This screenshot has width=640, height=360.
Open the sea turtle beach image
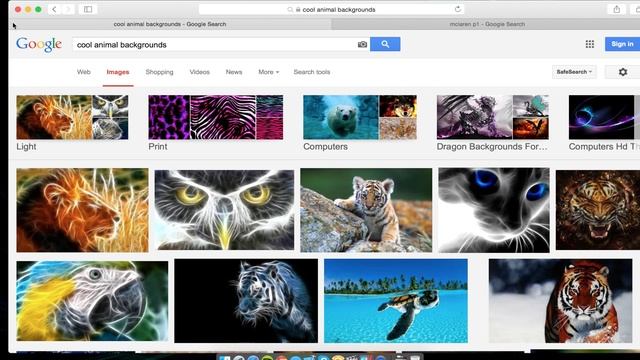coord(396,301)
